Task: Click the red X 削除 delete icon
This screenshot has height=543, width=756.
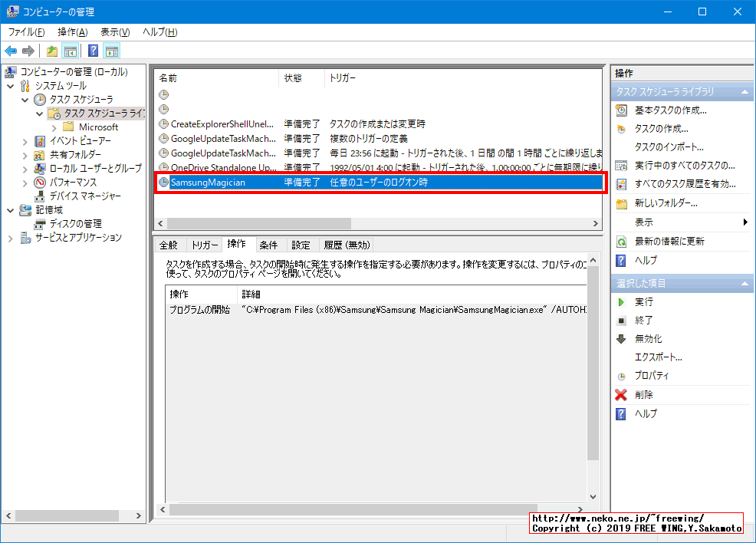Action: [621, 395]
